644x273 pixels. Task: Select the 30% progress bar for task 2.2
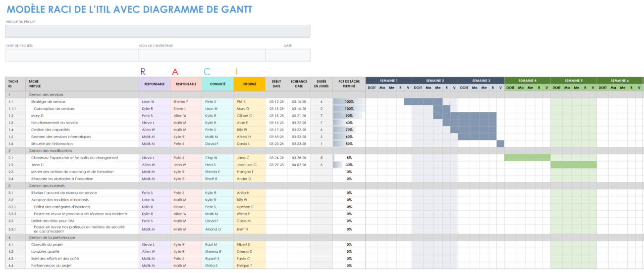(x=349, y=165)
